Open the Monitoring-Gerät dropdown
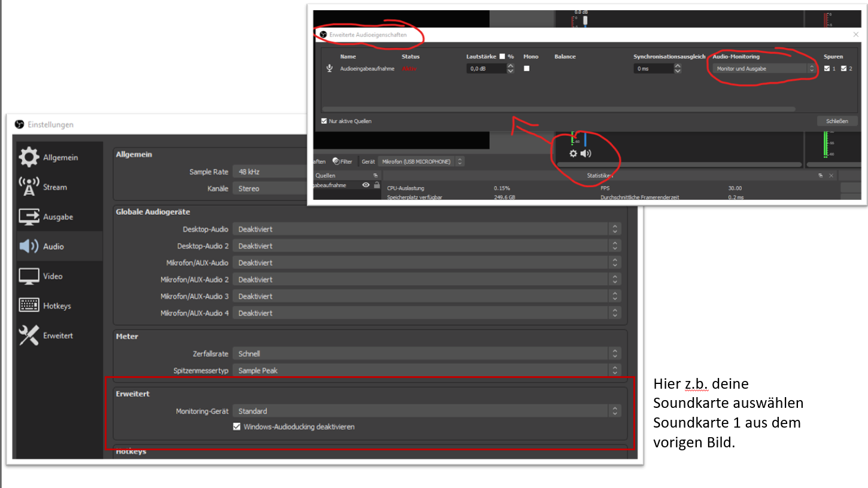The height and width of the screenshot is (488, 868). tap(426, 411)
